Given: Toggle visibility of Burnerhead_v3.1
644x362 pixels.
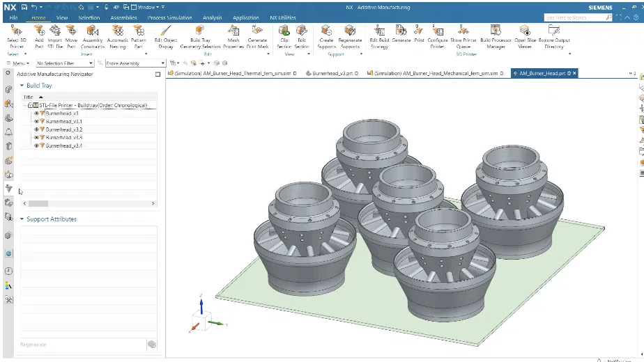Looking at the screenshot, I should point(36,122).
